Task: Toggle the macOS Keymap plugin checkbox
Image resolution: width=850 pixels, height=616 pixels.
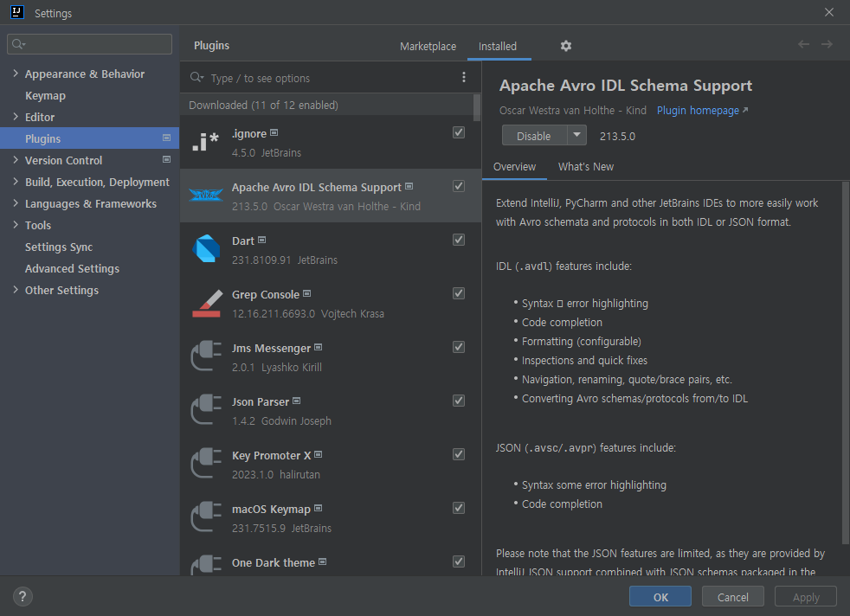Action: [459, 508]
